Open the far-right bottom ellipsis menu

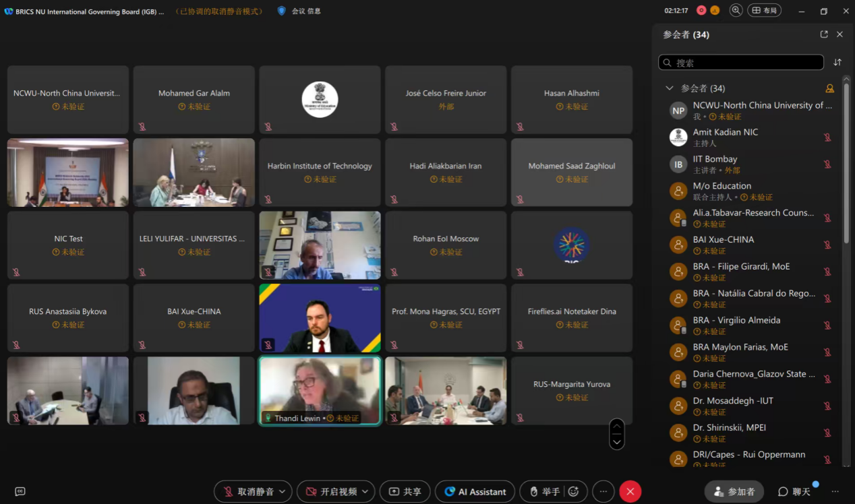coord(835,492)
